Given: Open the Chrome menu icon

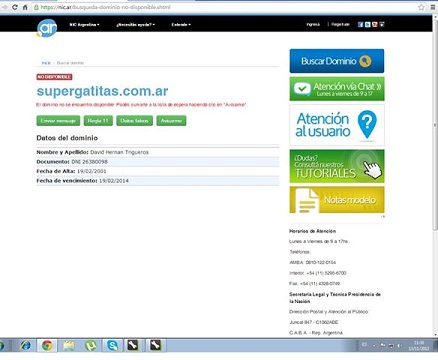Looking at the screenshot, I should pos(432,7).
